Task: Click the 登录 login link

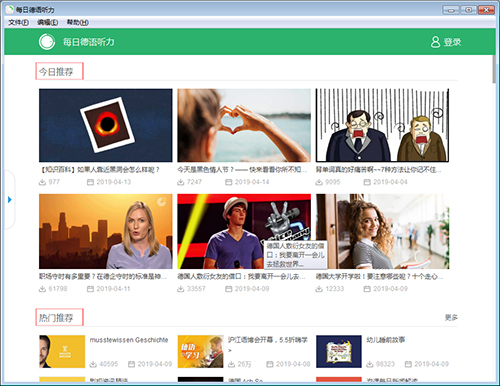Action: [x=452, y=42]
